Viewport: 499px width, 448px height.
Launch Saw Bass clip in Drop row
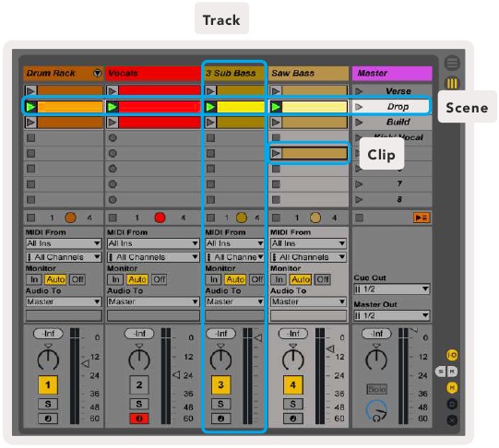pyautogui.click(x=276, y=107)
